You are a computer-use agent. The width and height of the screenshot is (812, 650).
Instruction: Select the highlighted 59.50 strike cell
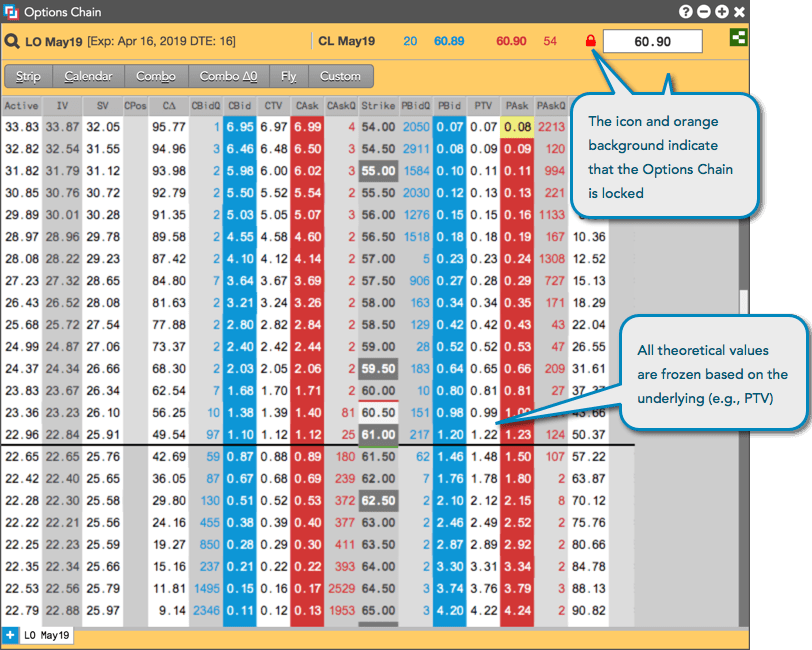pos(379,369)
